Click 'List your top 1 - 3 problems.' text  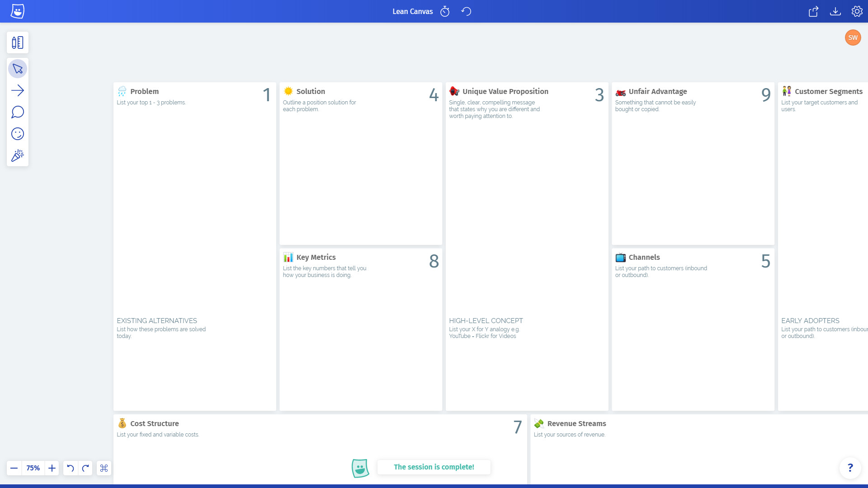pos(151,103)
